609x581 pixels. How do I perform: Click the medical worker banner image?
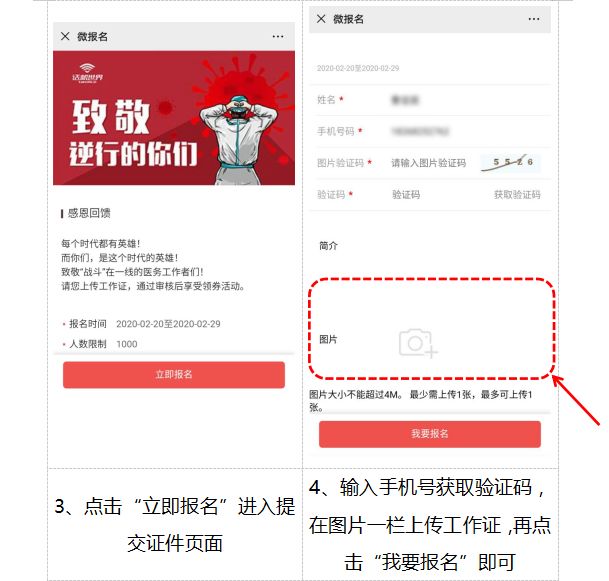(174, 118)
